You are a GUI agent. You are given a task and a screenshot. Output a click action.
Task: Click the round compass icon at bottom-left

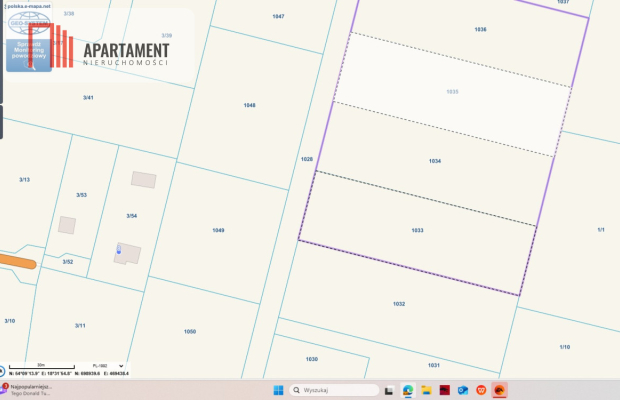pos(3,371)
